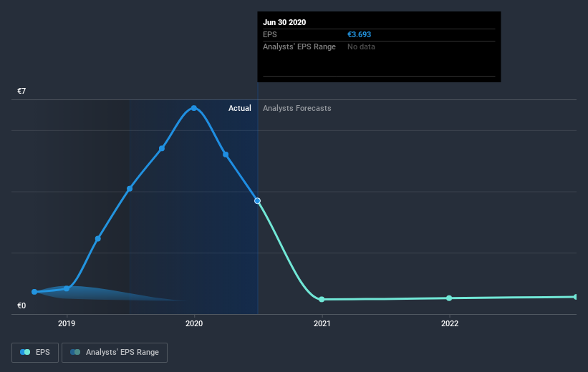Click the 2021 x-axis label

[x=322, y=323]
